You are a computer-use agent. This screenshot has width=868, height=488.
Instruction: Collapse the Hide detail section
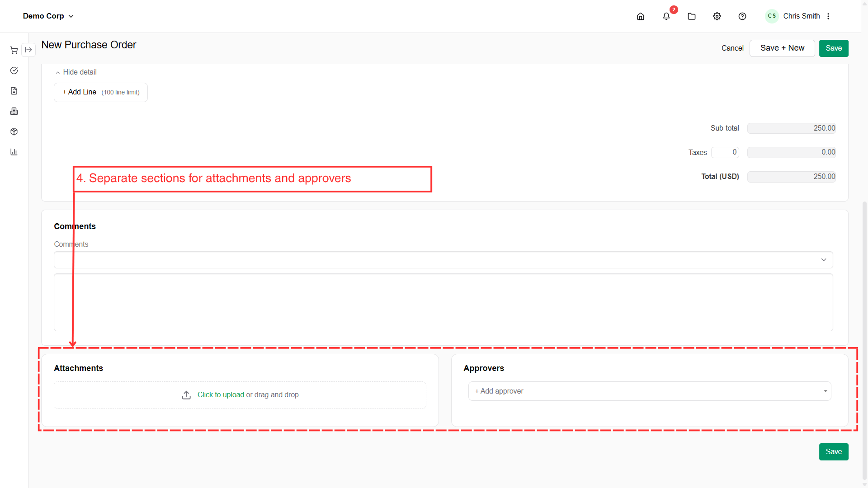click(x=76, y=72)
